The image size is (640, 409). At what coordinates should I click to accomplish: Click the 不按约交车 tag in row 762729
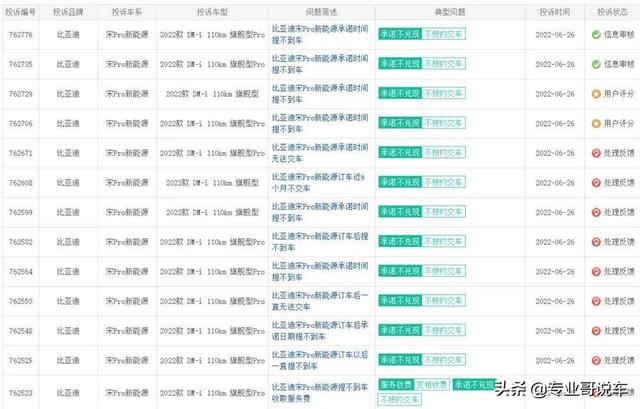[x=443, y=93]
